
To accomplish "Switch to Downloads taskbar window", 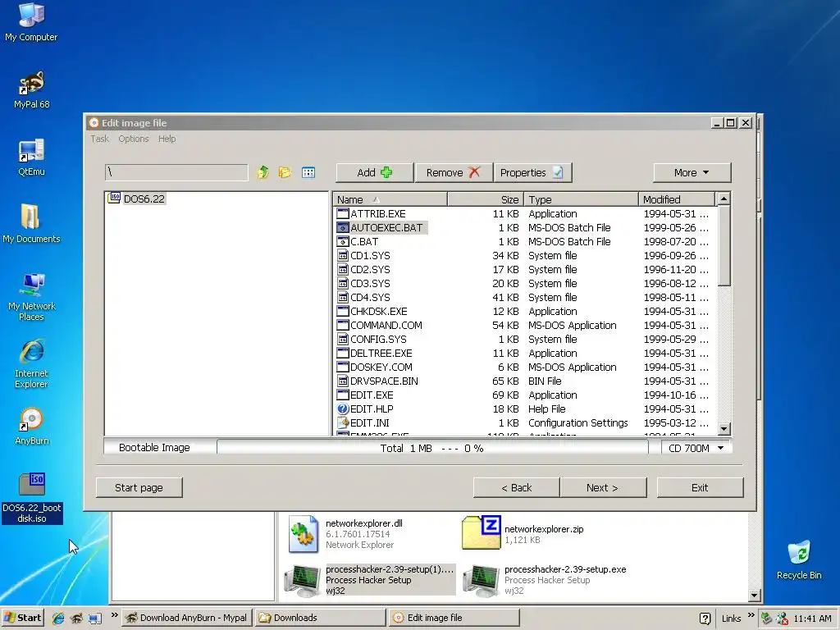I will pos(320,618).
